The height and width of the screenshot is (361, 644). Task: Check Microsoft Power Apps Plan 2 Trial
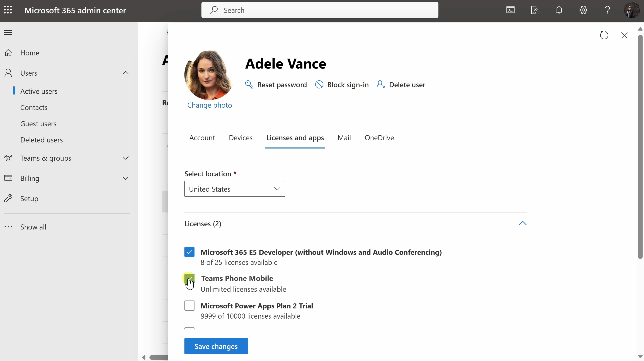click(x=189, y=306)
